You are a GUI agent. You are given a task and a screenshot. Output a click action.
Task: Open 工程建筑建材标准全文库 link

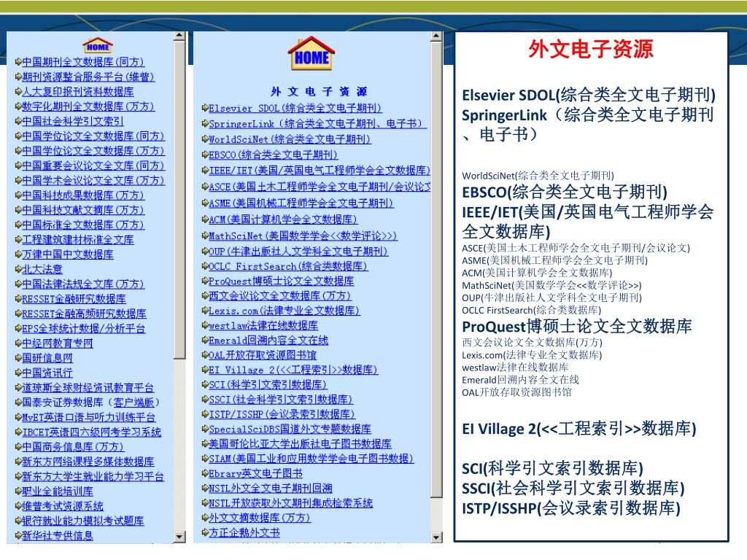click(78, 239)
